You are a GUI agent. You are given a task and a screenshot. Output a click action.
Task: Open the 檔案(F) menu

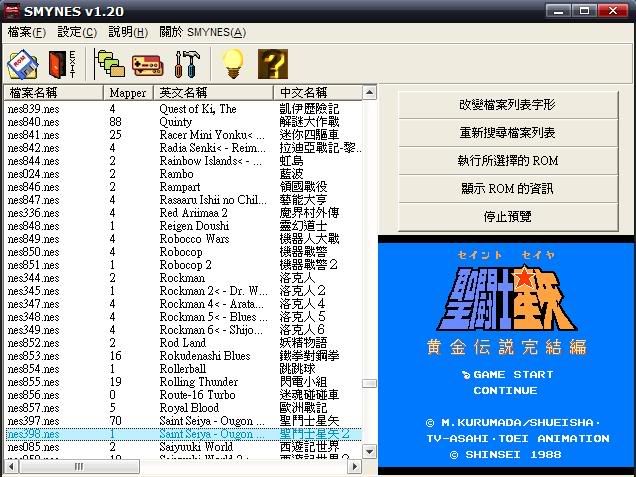click(x=27, y=32)
